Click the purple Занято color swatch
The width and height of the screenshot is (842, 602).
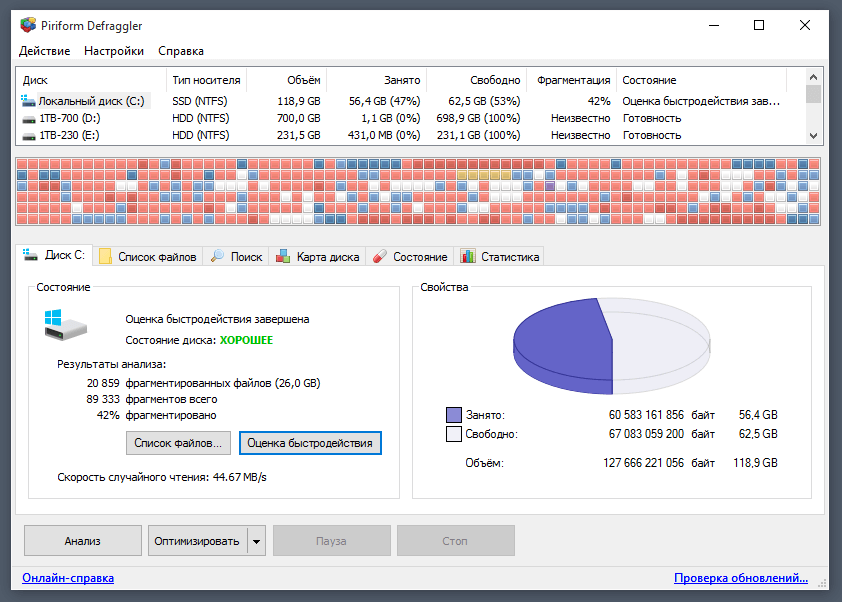pyautogui.click(x=454, y=414)
